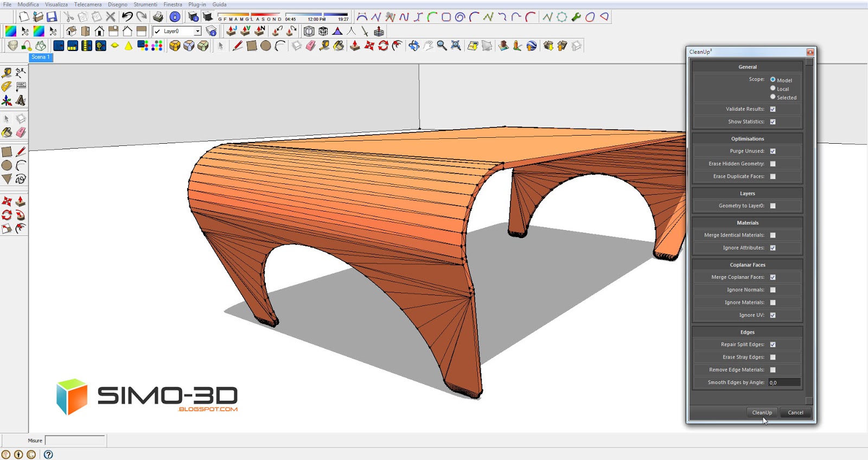Switch to the Iso standard view
The image size is (868, 460).
tap(71, 31)
